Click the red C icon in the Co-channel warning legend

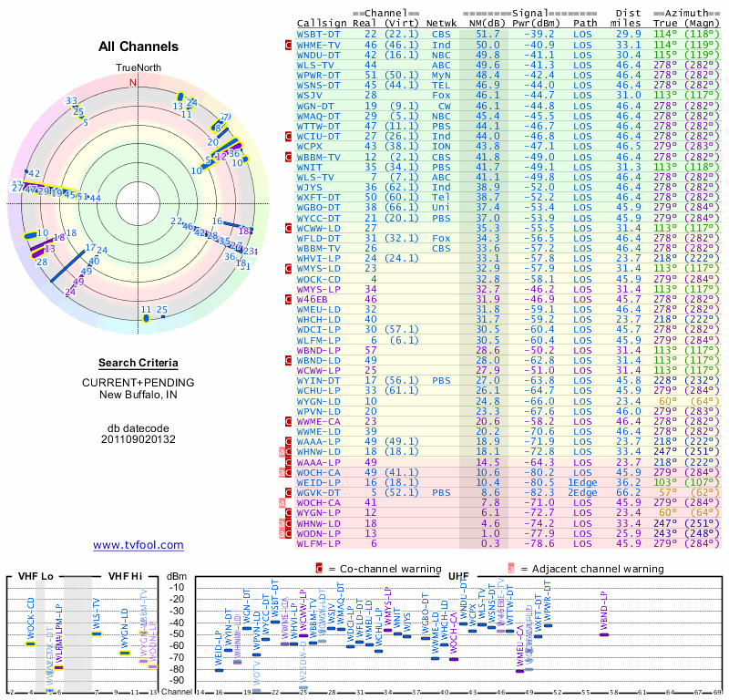[319, 569]
